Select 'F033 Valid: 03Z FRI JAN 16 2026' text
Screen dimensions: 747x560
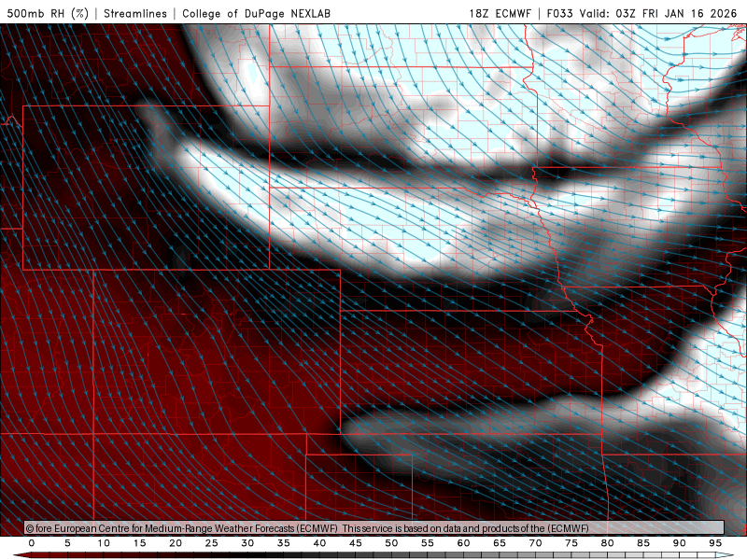(x=641, y=13)
